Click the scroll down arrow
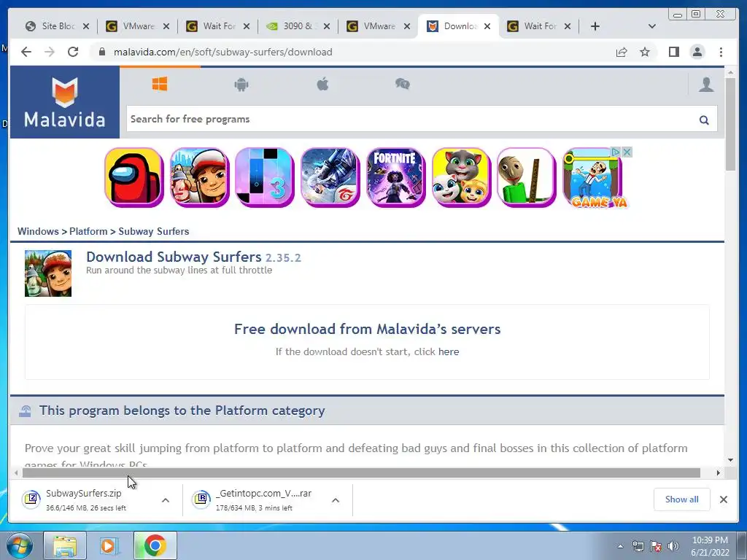Viewport: 747px width, 560px height. 730,460
